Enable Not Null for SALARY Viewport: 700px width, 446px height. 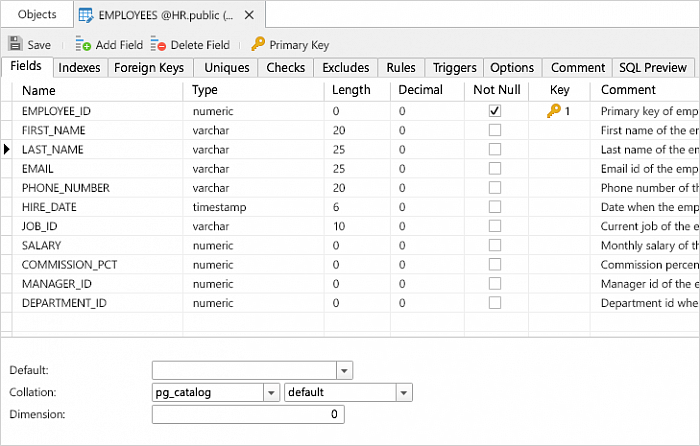point(495,245)
